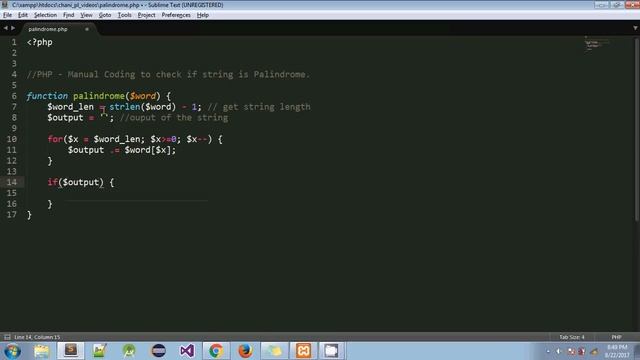Click the Line 14, Column 15 status text
Screen dimensions: 640x360
coord(37,337)
